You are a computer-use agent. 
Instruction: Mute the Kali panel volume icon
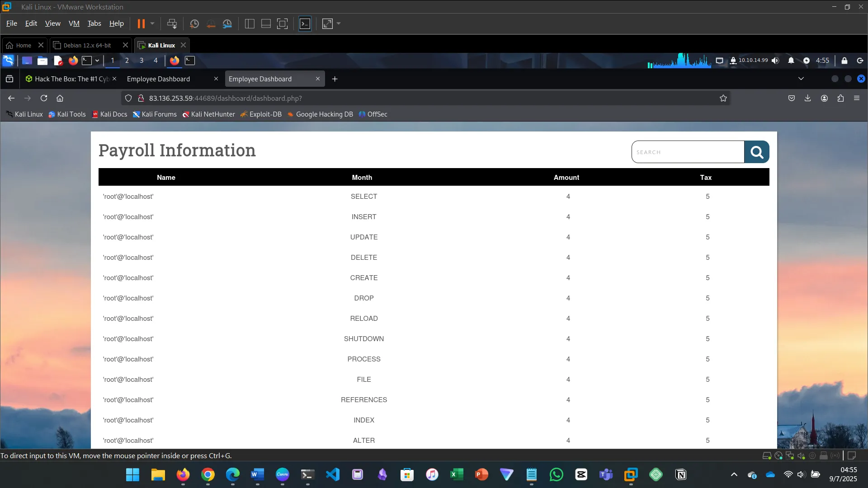click(775, 61)
